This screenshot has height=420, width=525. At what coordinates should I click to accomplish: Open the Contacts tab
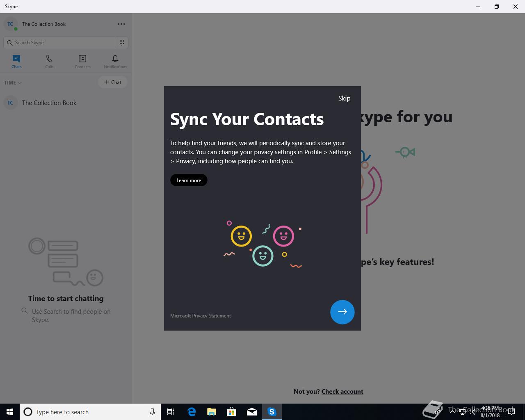tap(82, 62)
